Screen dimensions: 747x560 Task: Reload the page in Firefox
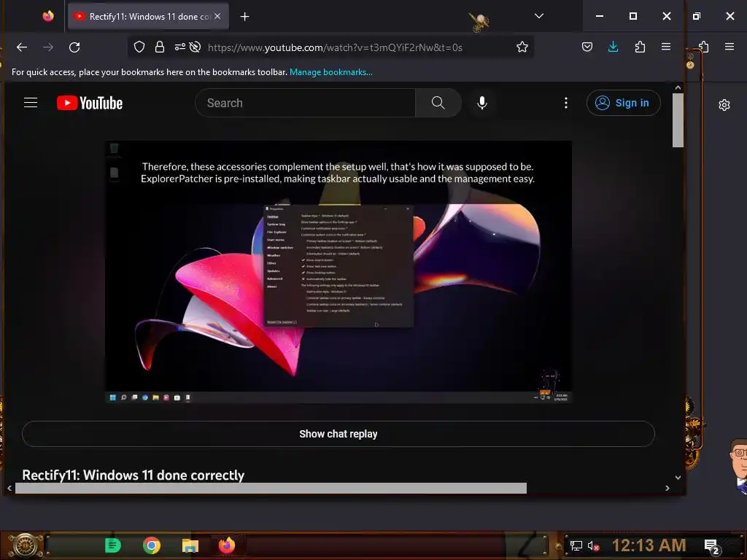[x=74, y=47]
